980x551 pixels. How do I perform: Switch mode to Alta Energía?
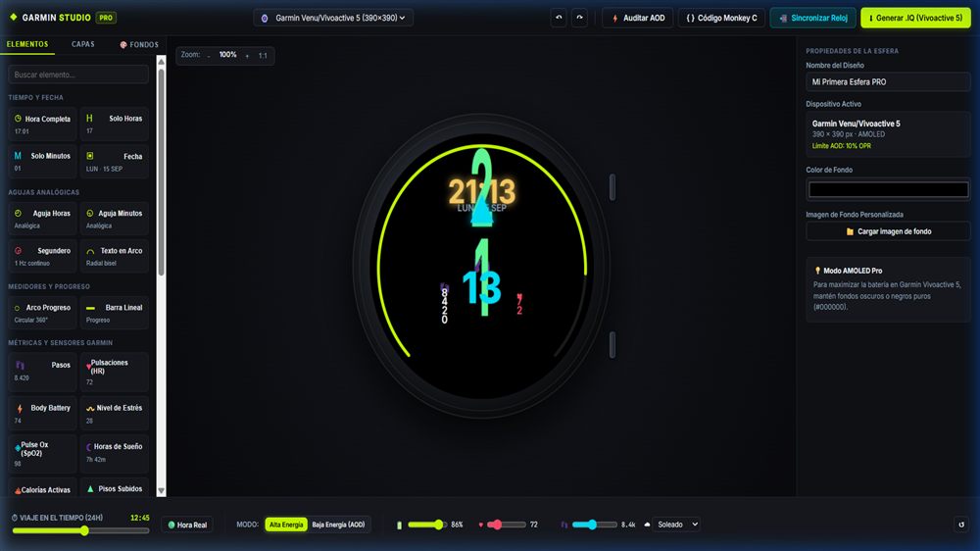point(285,525)
